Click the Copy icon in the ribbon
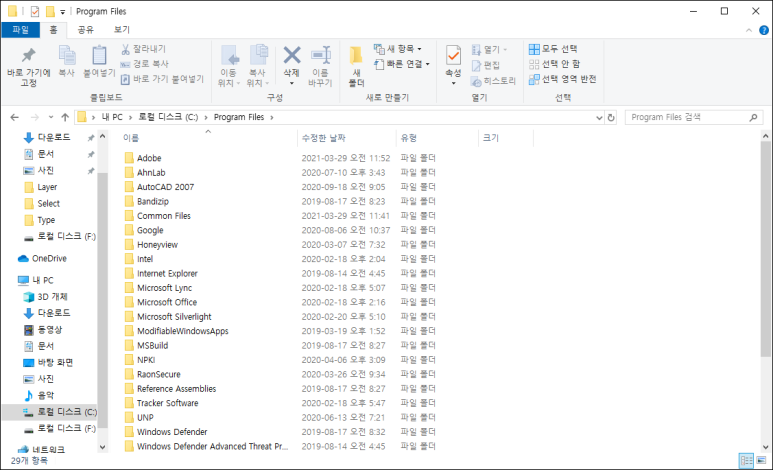The height and width of the screenshot is (470, 773). pyautogui.click(x=67, y=55)
